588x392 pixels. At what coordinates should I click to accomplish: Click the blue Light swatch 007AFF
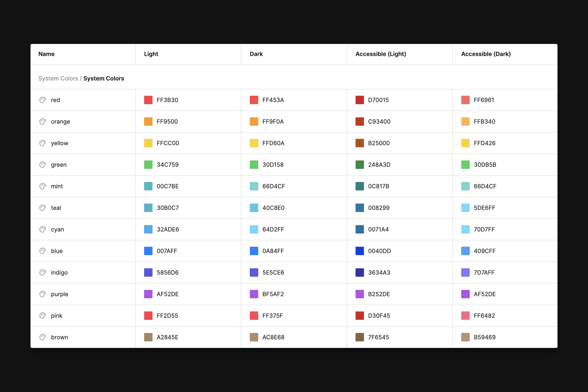(x=148, y=251)
